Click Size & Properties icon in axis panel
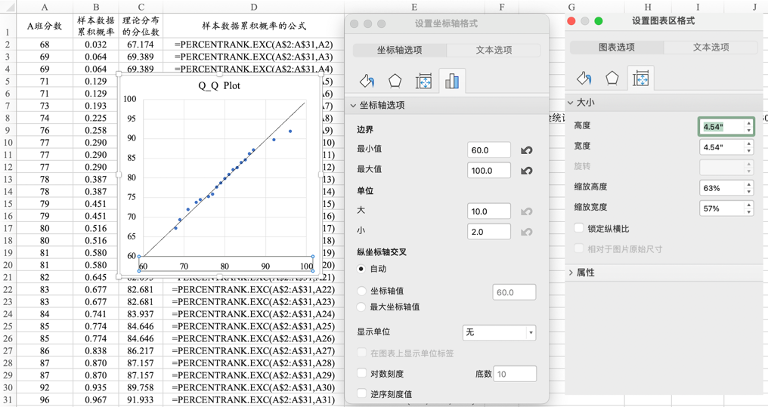The width and height of the screenshot is (768, 408). [x=423, y=81]
